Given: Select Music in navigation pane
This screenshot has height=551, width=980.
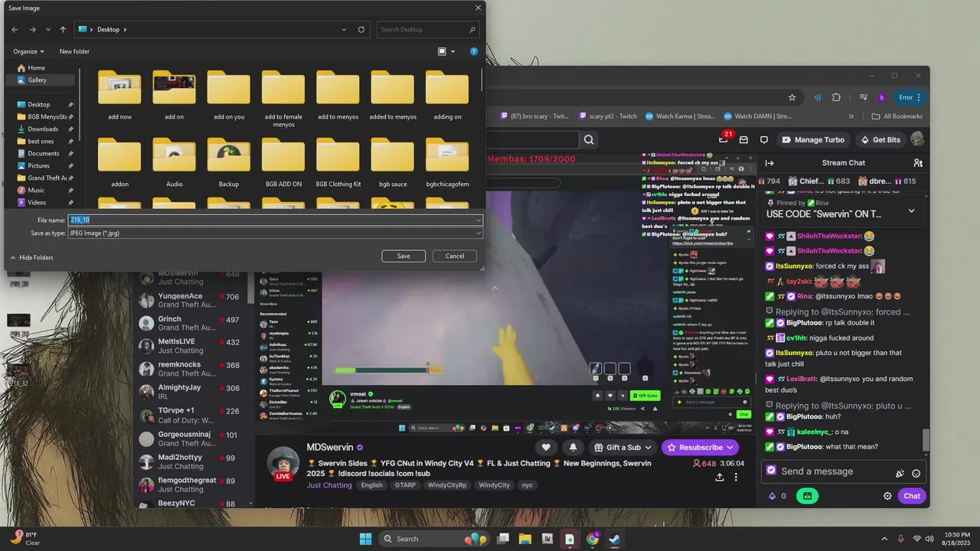Looking at the screenshot, I should click(36, 190).
